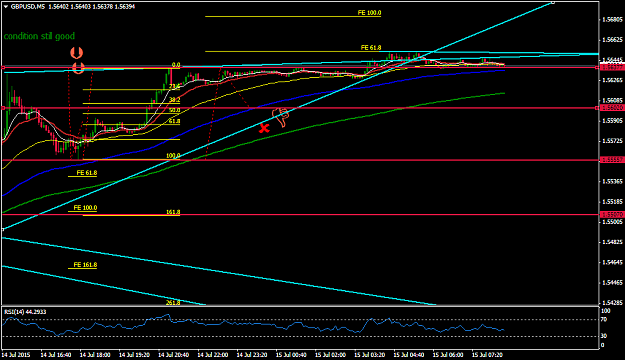This screenshot has width=625, height=360.
Task: Click the FE 100.0 label near the chart top
Action: [369, 13]
